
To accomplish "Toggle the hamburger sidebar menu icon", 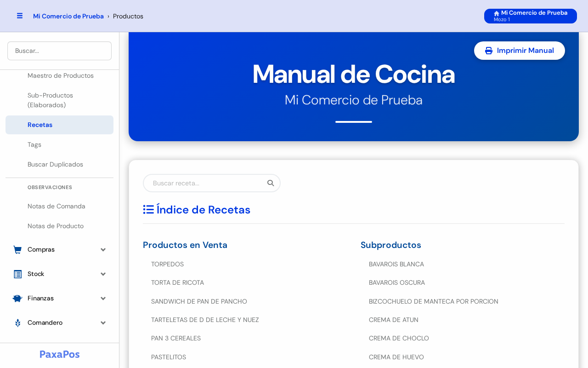I will 20,16.
